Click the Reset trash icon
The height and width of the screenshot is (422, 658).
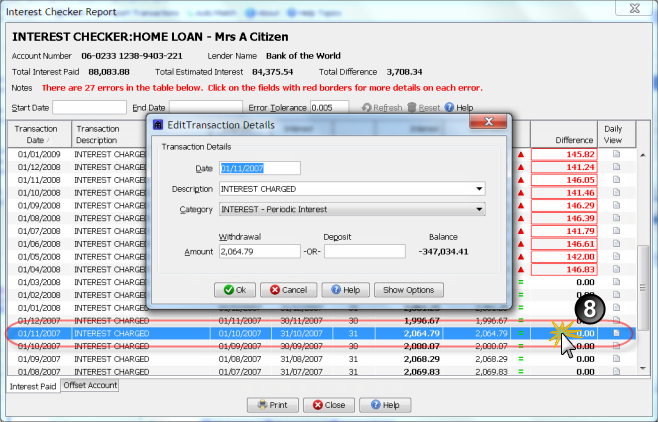click(410, 107)
